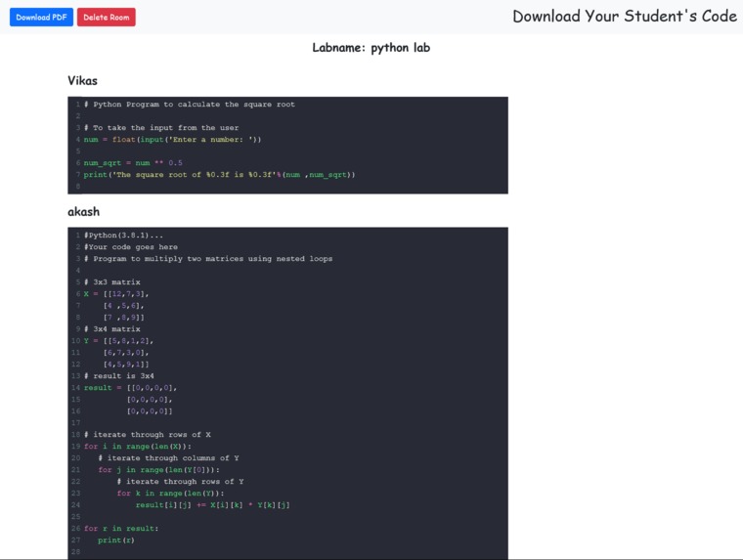This screenshot has height=560, width=743.
Task: Click the '#Your code goes here' line
Action: point(131,247)
